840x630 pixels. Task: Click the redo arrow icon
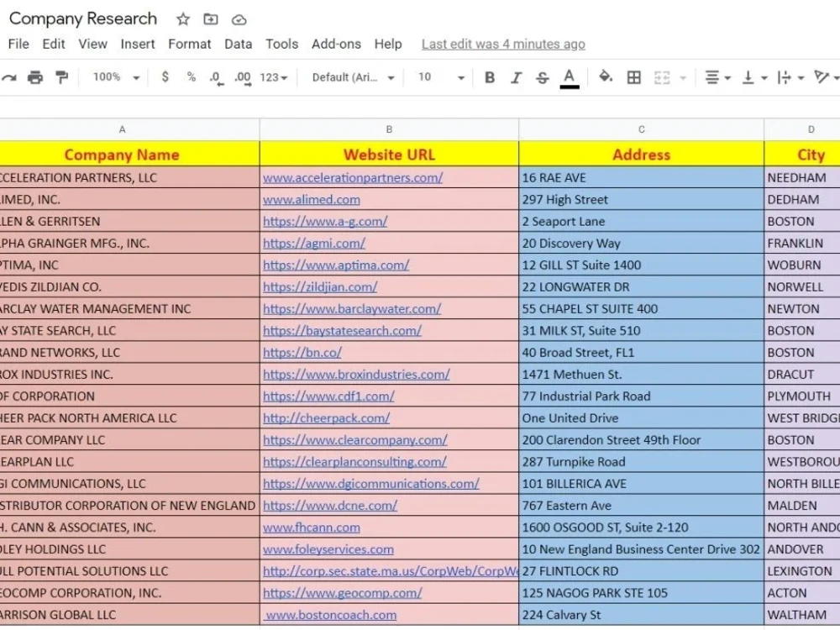click(9, 77)
